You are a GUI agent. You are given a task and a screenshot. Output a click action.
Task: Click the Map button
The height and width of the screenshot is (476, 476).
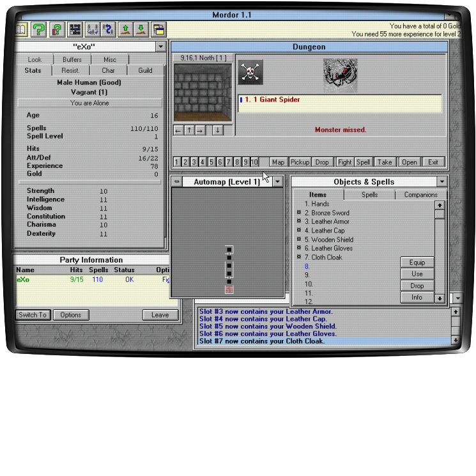click(x=278, y=162)
